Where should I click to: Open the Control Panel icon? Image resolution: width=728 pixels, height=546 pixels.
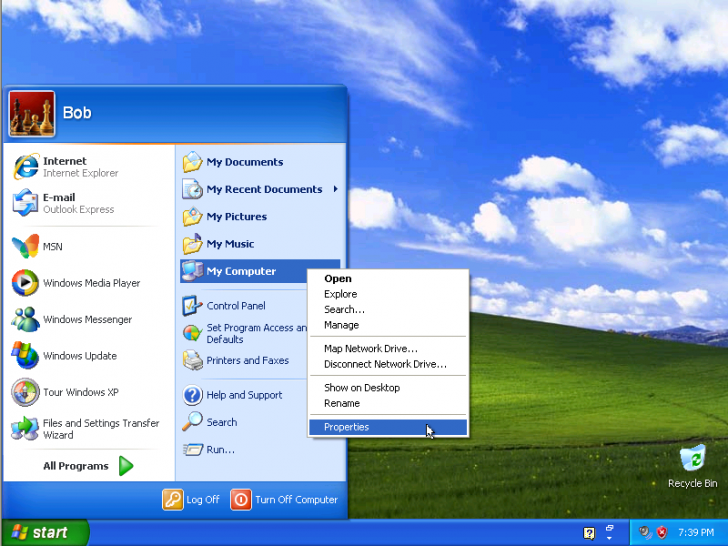pos(192,306)
